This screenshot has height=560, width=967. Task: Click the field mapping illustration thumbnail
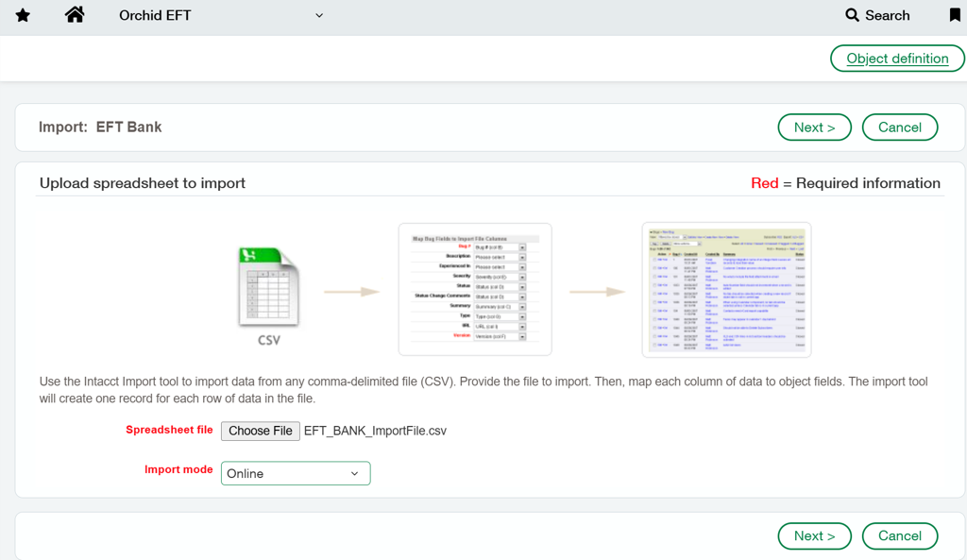point(475,289)
